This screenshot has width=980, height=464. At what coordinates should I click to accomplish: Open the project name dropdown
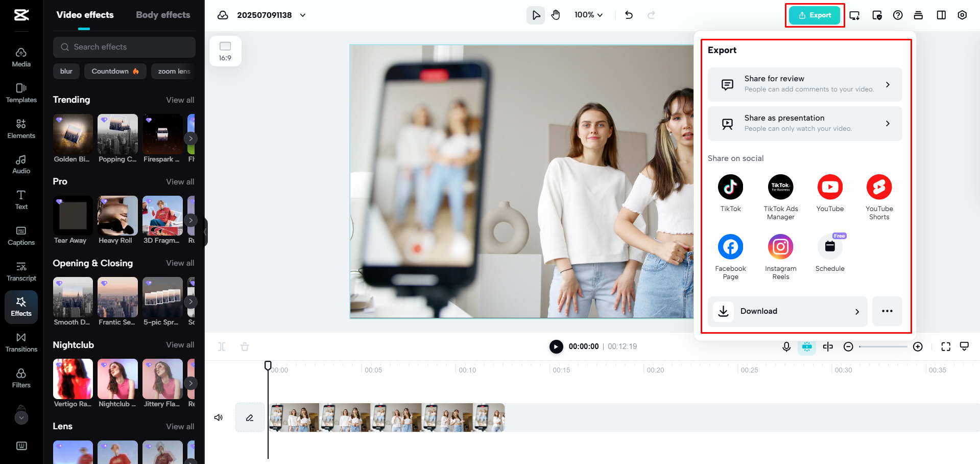point(302,15)
